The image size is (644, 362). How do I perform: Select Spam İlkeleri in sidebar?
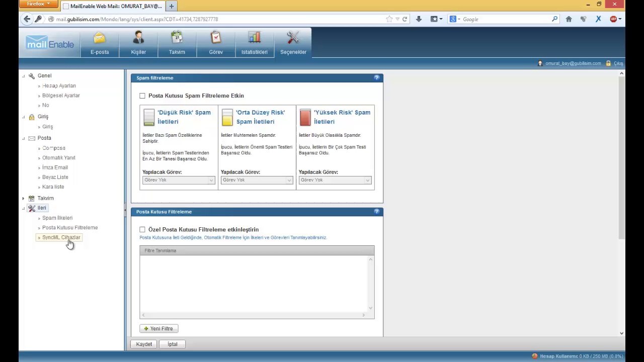[x=57, y=218]
